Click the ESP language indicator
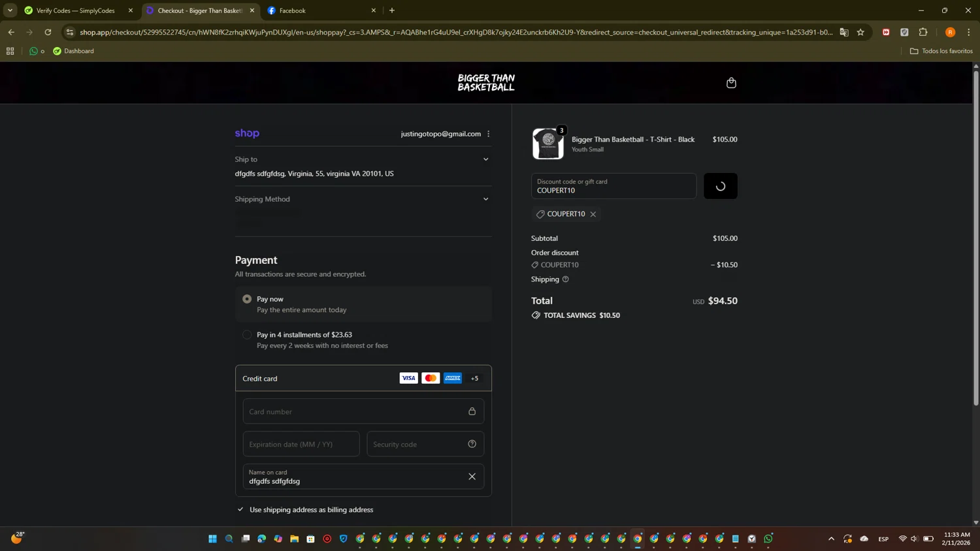This screenshot has width=980, height=551. (x=883, y=539)
